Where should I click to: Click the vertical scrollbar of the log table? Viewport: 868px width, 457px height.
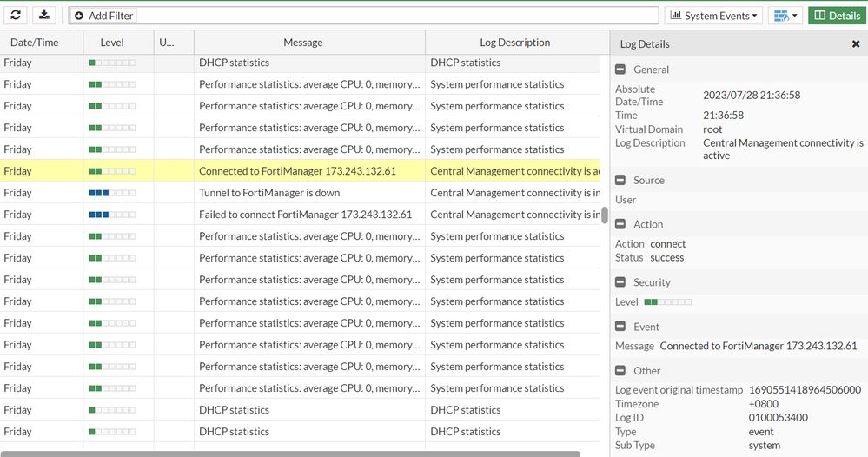pos(605,215)
